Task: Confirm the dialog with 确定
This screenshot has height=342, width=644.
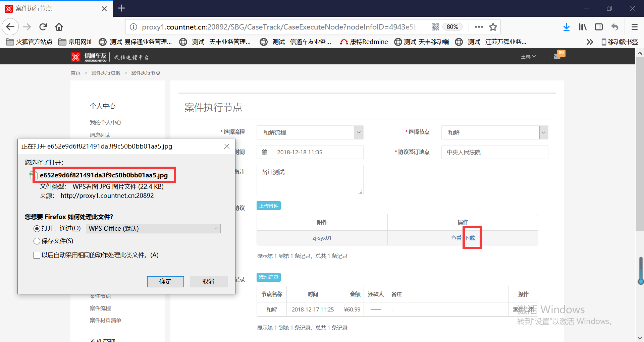Action: click(165, 282)
